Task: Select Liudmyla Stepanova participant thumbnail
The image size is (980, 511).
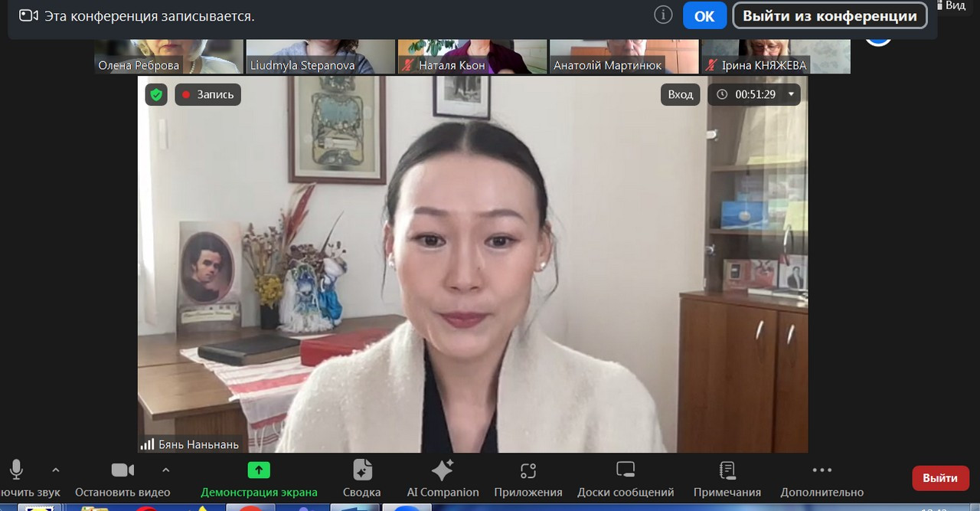Action: [x=320, y=57]
